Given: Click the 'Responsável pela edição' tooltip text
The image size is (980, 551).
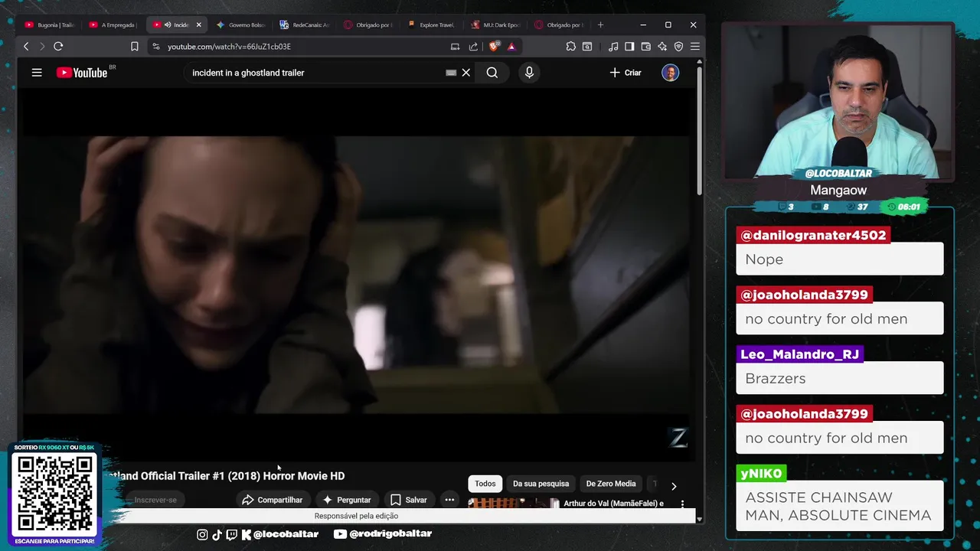Looking at the screenshot, I should click(356, 516).
